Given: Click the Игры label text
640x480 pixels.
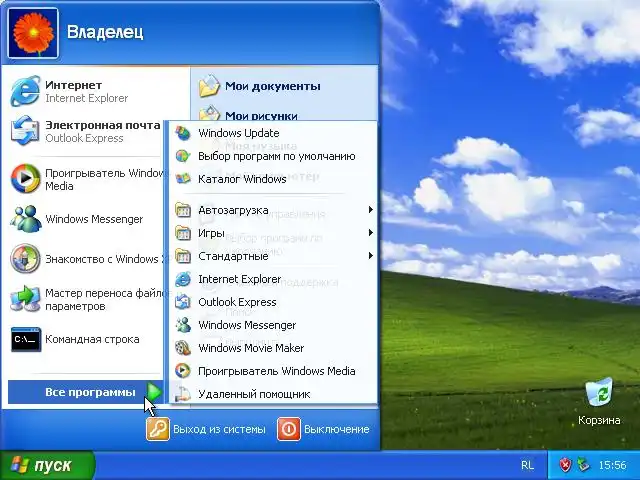Looking at the screenshot, I should 211,233.
